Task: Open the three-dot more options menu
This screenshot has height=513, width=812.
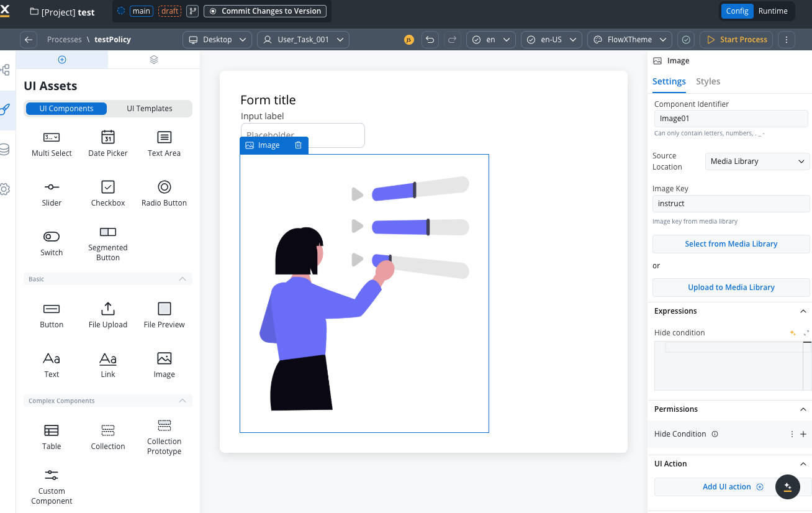Action: coord(786,40)
